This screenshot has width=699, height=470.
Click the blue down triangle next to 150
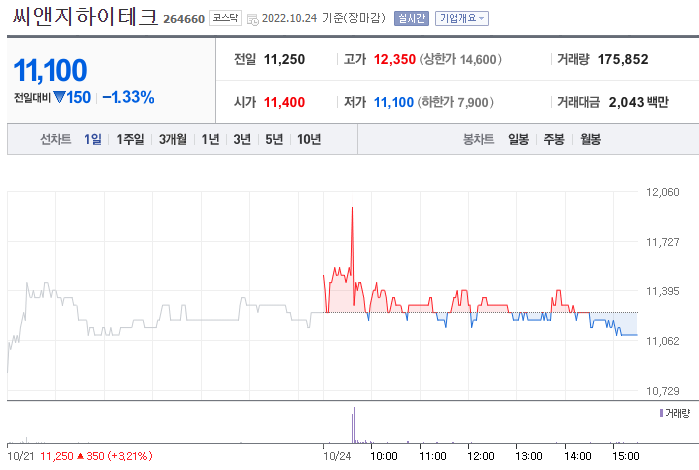click(59, 97)
